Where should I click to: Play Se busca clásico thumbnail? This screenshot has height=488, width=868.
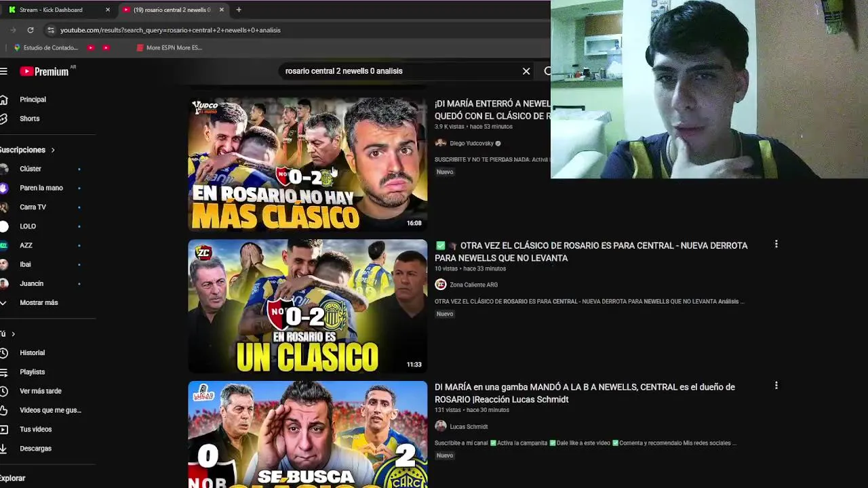[x=308, y=434]
